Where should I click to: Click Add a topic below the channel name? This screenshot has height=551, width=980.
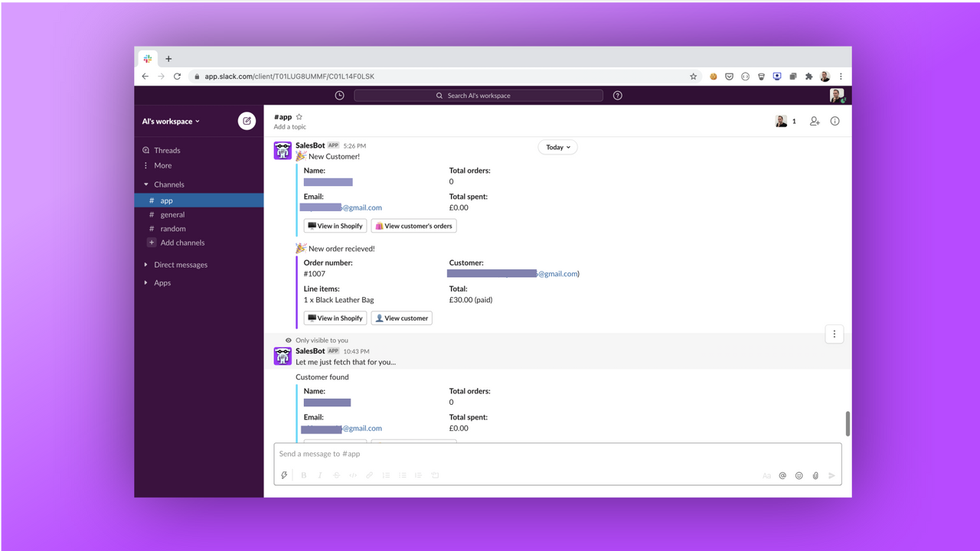pyautogui.click(x=289, y=126)
